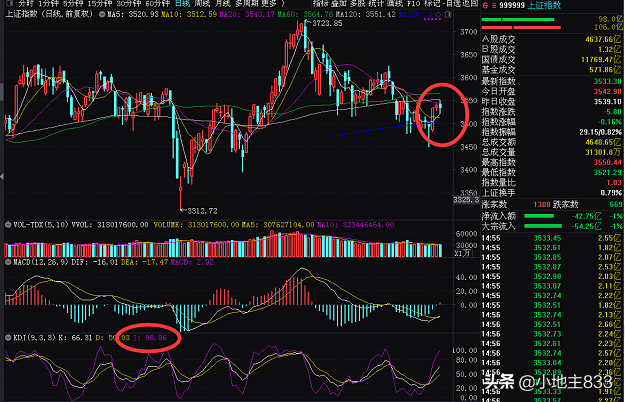
Task: Click 今日开盘 3542.90 value
Action: click(607, 91)
